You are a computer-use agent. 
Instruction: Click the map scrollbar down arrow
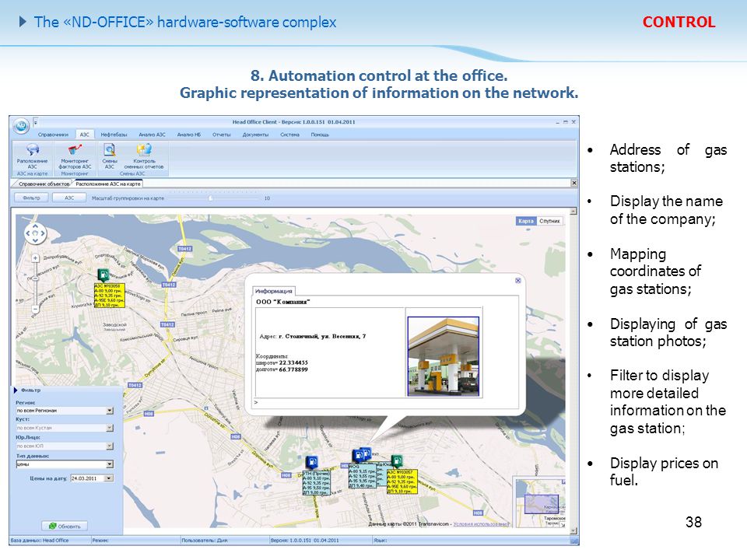[x=573, y=530]
